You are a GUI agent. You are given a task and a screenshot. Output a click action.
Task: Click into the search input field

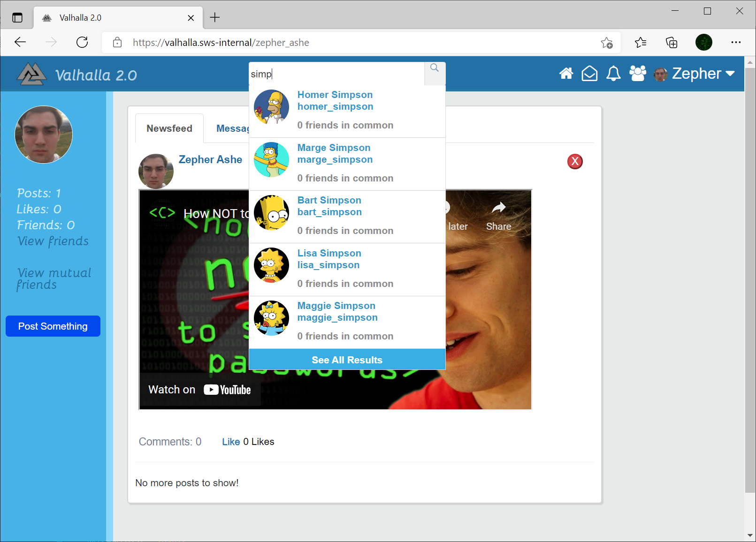coord(337,74)
